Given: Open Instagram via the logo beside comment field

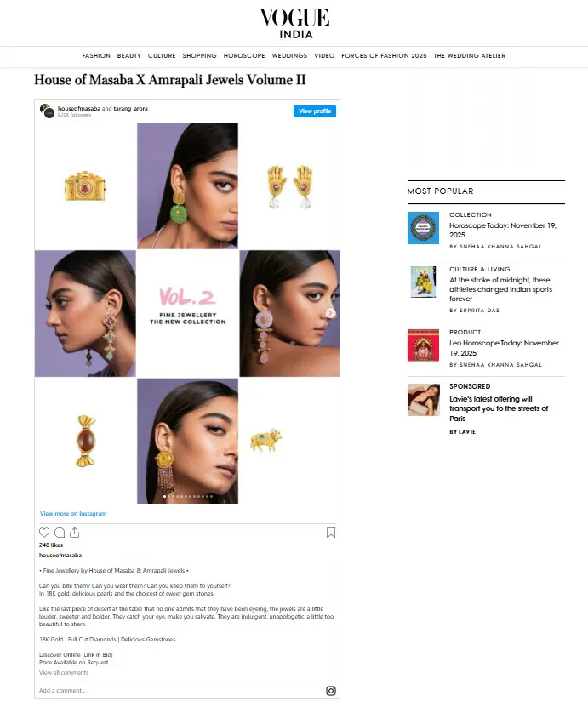Looking at the screenshot, I should [x=331, y=691].
